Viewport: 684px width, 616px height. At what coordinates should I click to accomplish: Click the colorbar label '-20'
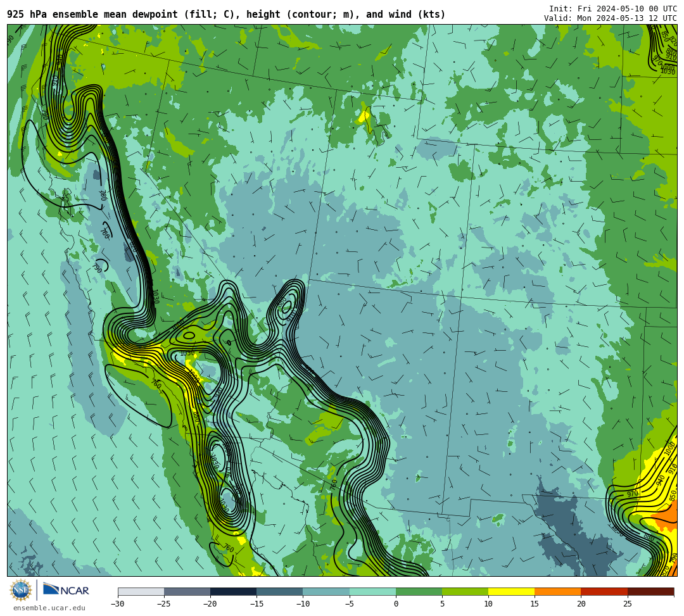(x=210, y=604)
